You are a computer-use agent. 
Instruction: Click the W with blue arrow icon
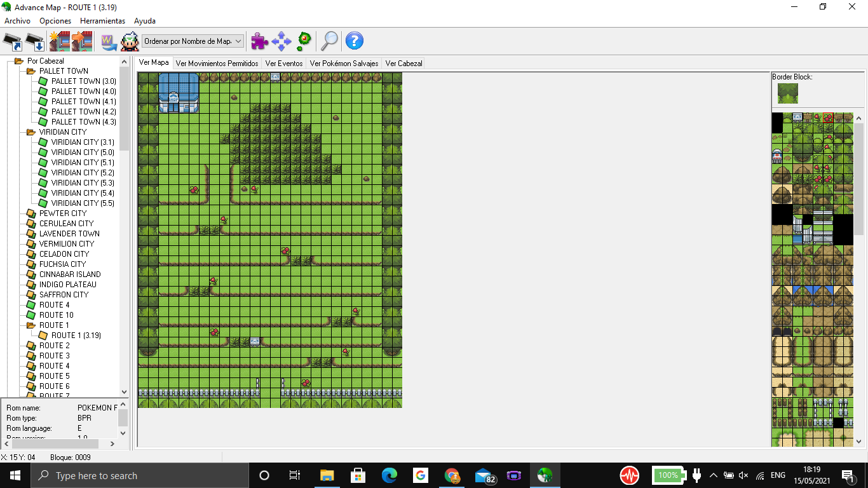click(109, 42)
